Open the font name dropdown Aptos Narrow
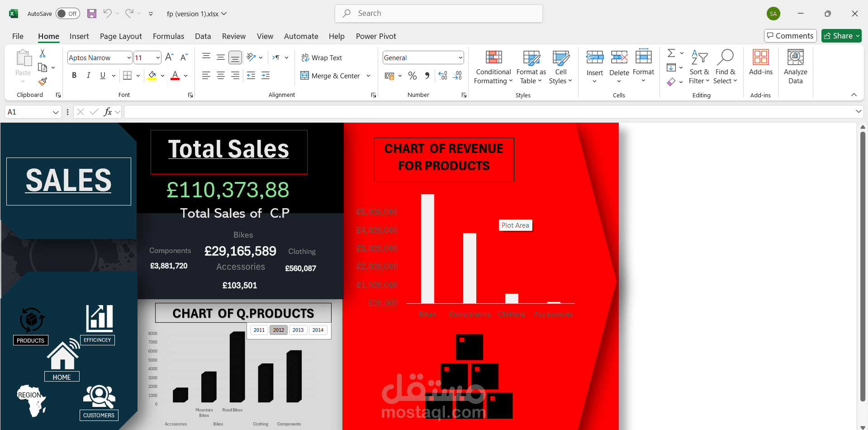The height and width of the screenshot is (430, 868). click(x=129, y=57)
